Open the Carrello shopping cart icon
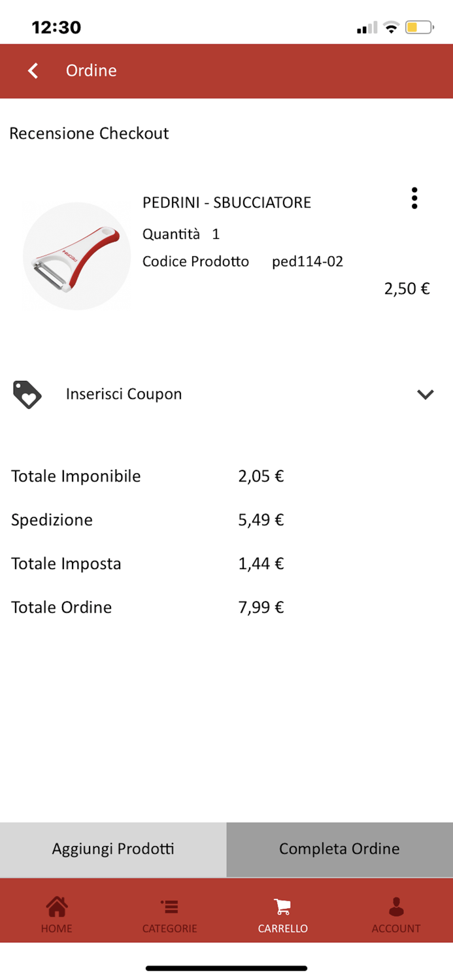The height and width of the screenshot is (980, 453). 283,906
